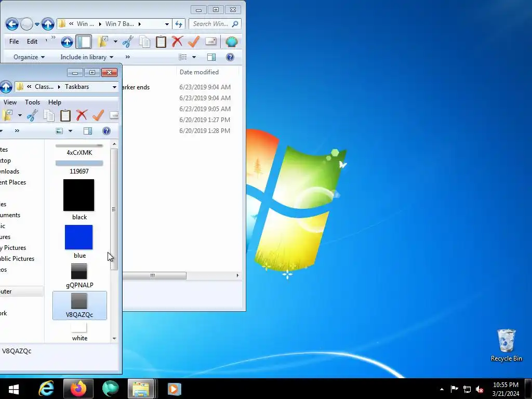Open the Tools menu in the Taskbars window
Screen dimensions: 532x399
click(32, 102)
